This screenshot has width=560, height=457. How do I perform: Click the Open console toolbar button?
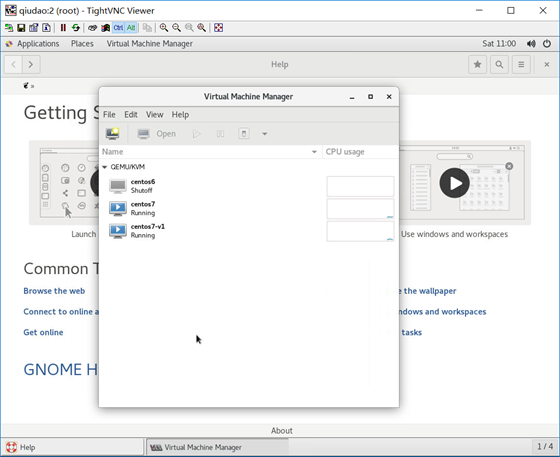[x=157, y=134]
